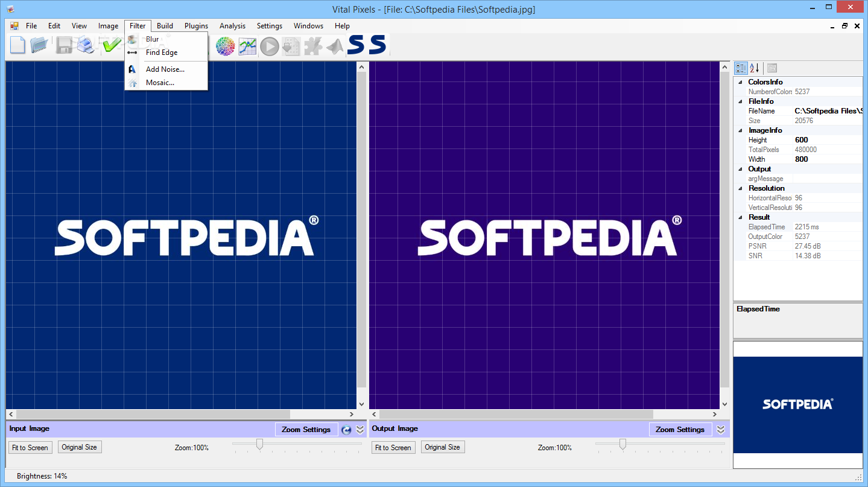Collapse the ImageInfo property group
Screen dimensions: 868x487
pos(741,130)
